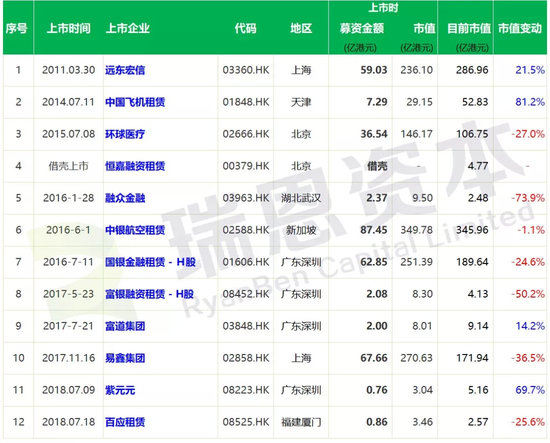Open 恒嘉融资租赁 company link
Viewport: 550px width, 443px height.
pyautogui.click(x=135, y=166)
